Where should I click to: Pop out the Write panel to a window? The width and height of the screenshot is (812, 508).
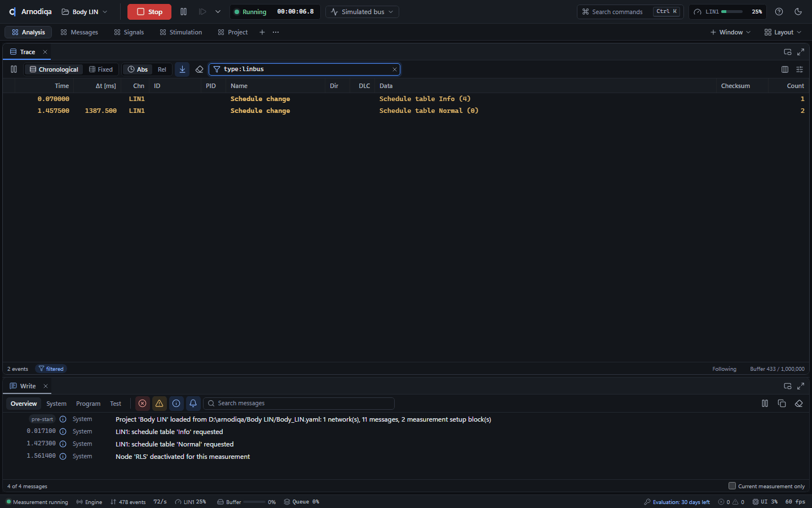788,386
